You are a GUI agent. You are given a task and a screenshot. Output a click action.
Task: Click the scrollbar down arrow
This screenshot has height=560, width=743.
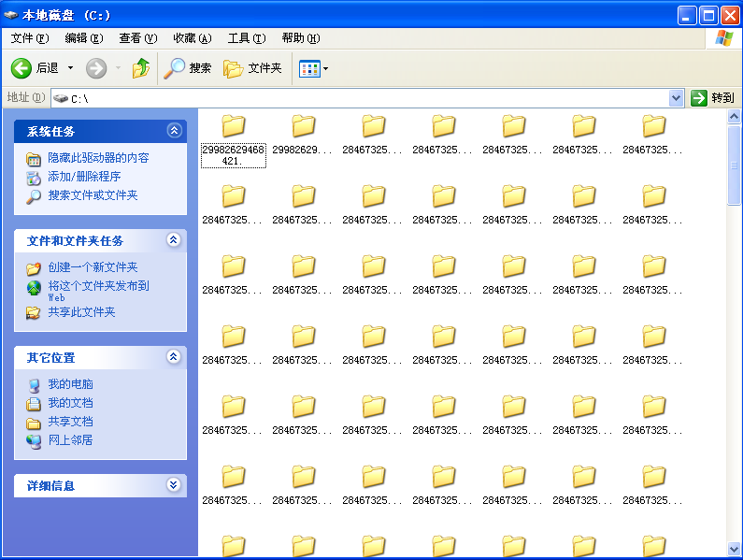[734, 549]
